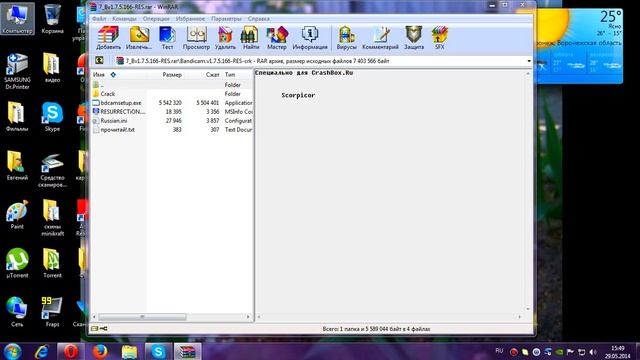The height and width of the screenshot is (360, 640).
Task: Select the parent folder '..' row
Action: tap(172, 85)
